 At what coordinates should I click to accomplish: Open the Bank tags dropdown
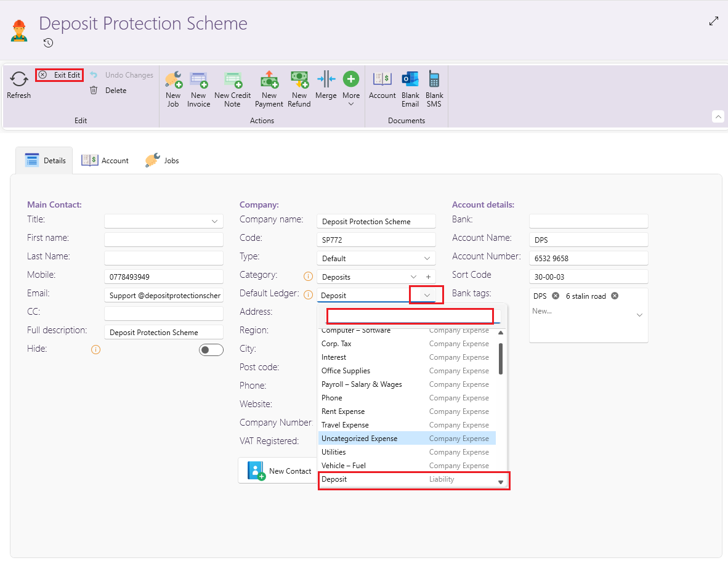click(x=639, y=315)
